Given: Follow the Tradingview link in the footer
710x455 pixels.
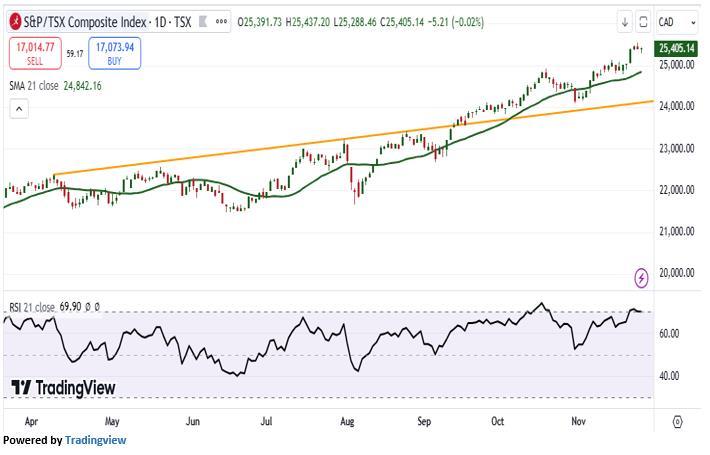Looking at the screenshot, I should click(95, 440).
